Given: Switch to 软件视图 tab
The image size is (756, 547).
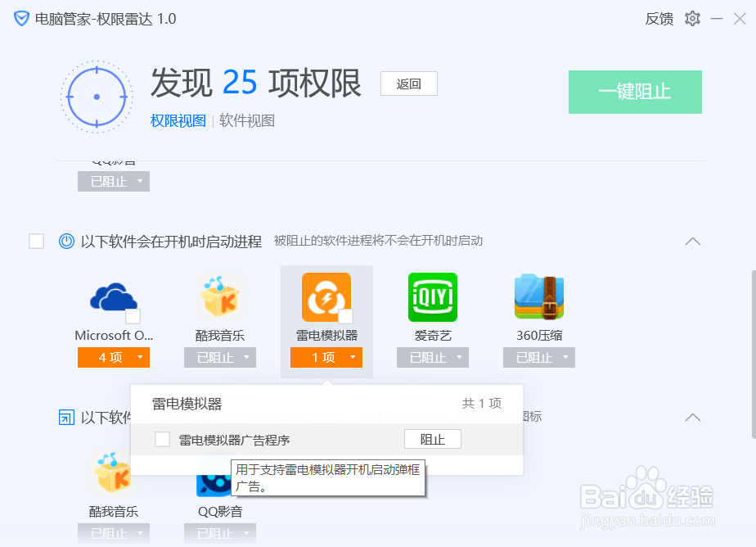Looking at the screenshot, I should coord(247,120).
